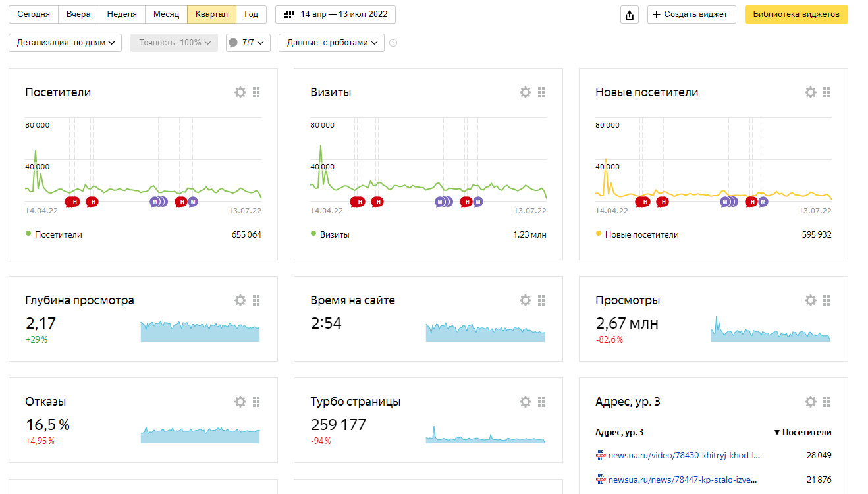Open the 7/7 annotations dropdown

[248, 43]
